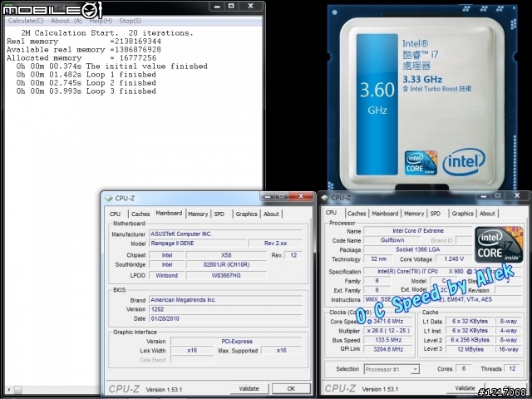Viewport: 532px width, 399px height.
Task: Click Bus Speed 133.5 MHz value
Action: click(388, 340)
